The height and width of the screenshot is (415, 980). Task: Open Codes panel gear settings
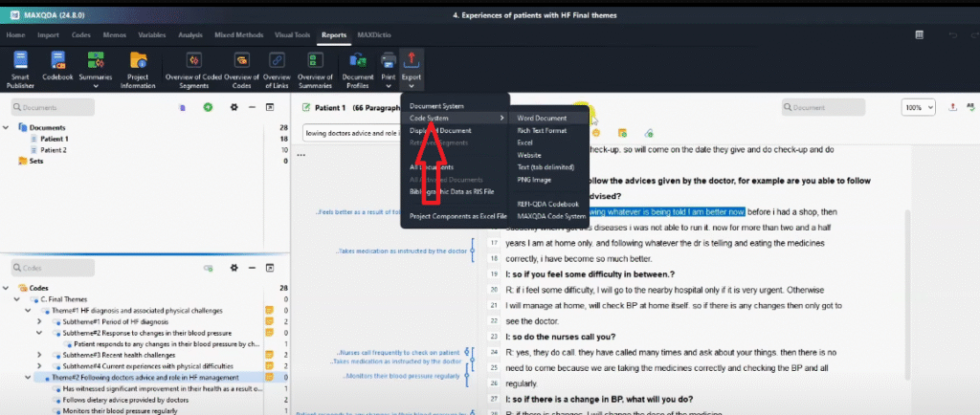pos(234,268)
